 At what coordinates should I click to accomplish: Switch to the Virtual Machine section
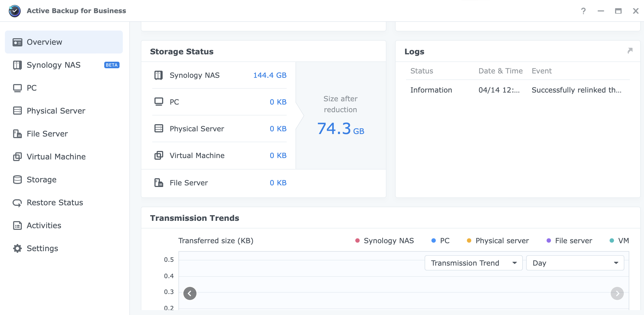pyautogui.click(x=64, y=157)
